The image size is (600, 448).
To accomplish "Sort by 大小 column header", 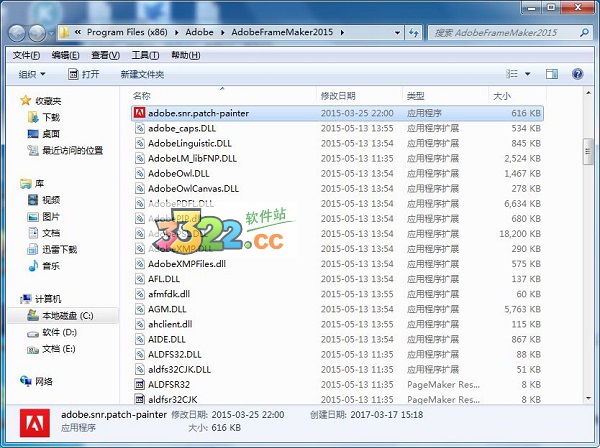I will pos(502,96).
